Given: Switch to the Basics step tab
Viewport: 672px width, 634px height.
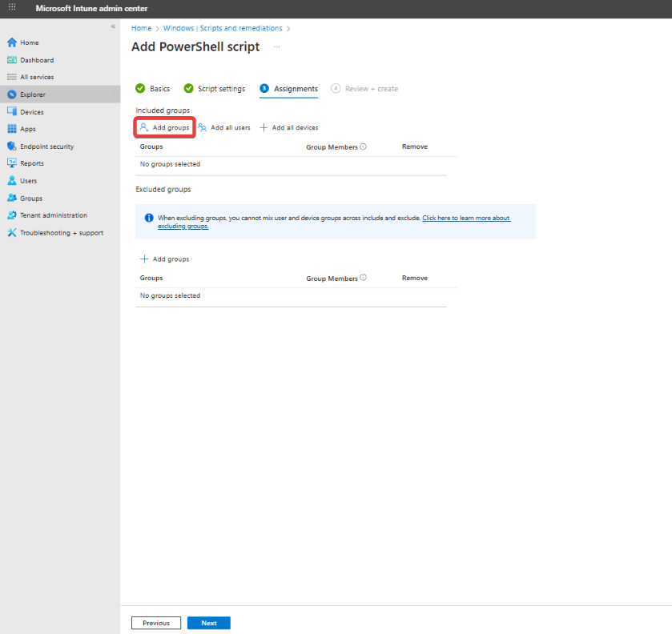Looking at the screenshot, I should point(152,89).
